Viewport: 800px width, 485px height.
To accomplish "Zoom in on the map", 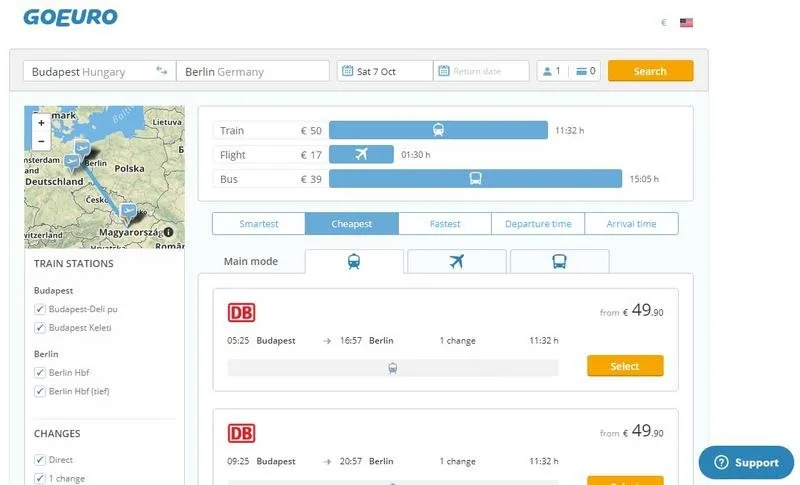I will pyautogui.click(x=41, y=123).
